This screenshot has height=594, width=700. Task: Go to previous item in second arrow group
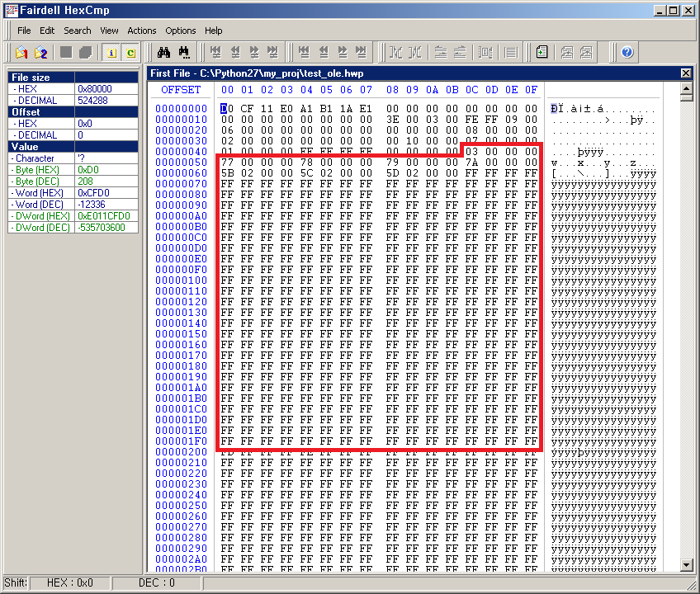pos(324,53)
